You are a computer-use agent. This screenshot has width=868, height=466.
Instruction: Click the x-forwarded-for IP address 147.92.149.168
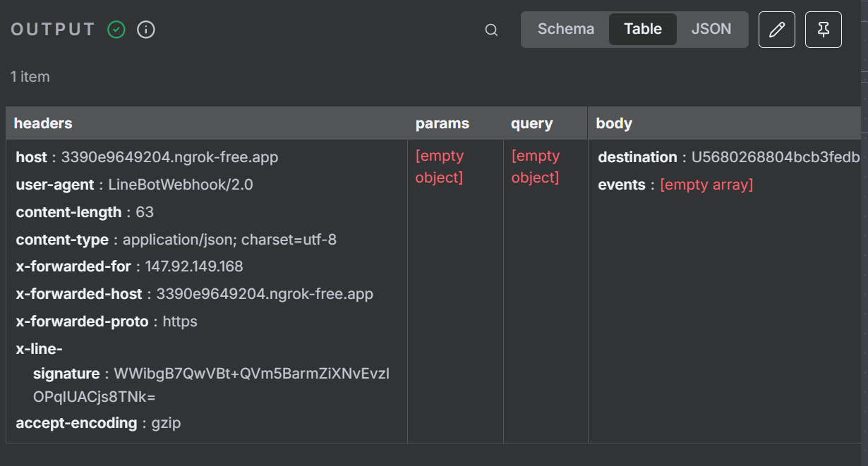click(194, 266)
